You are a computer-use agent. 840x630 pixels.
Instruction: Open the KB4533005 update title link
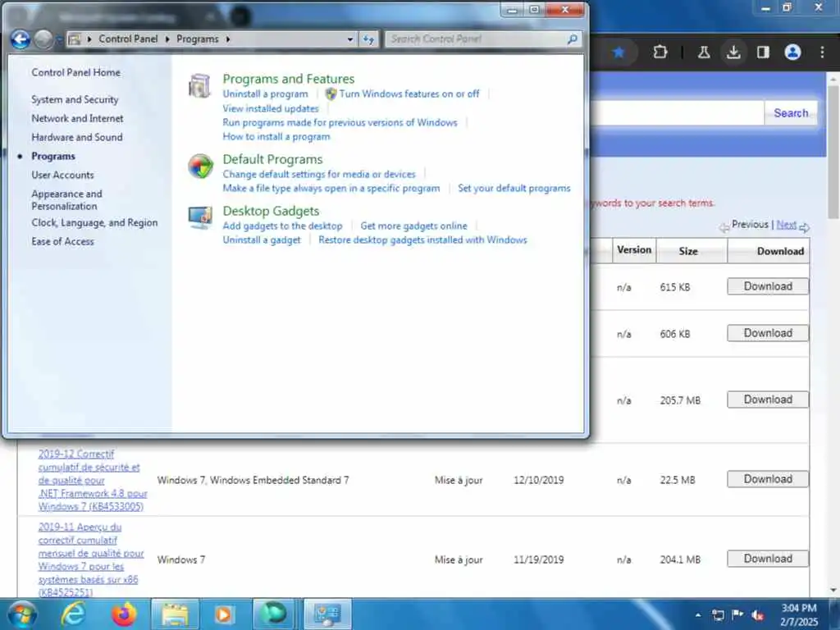pos(93,480)
